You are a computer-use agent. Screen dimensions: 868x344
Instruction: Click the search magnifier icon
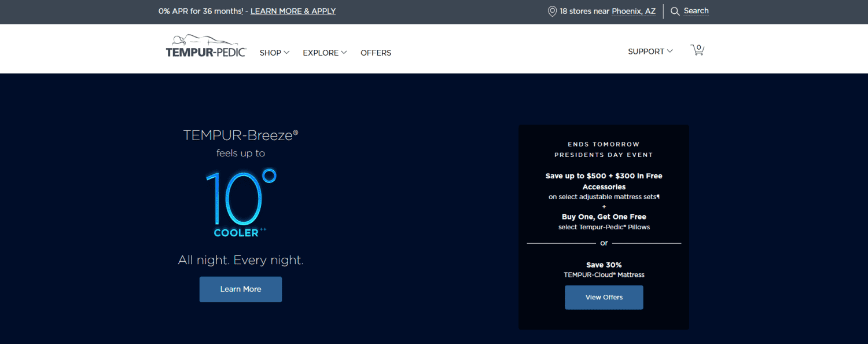[x=675, y=11]
